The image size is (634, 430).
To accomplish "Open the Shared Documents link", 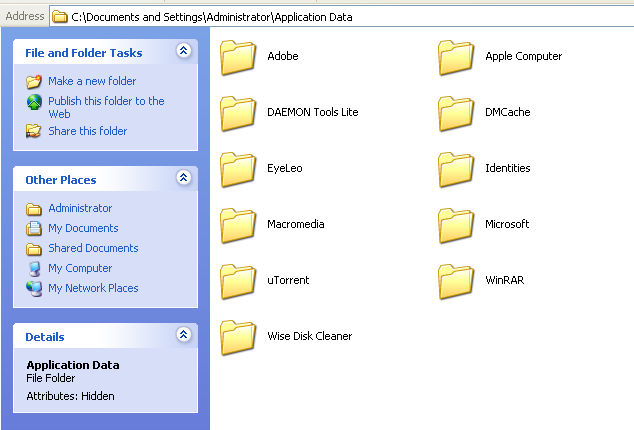I will click(x=93, y=248).
